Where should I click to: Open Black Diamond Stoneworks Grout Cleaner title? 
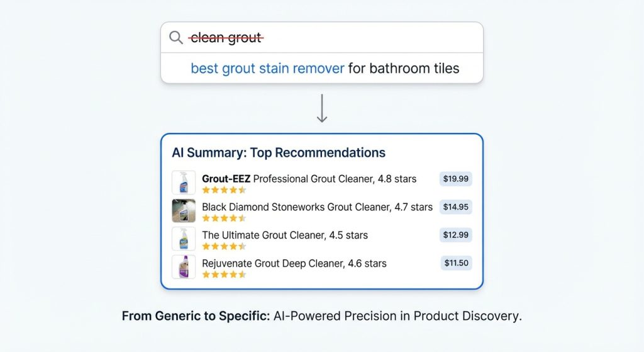coord(317,207)
